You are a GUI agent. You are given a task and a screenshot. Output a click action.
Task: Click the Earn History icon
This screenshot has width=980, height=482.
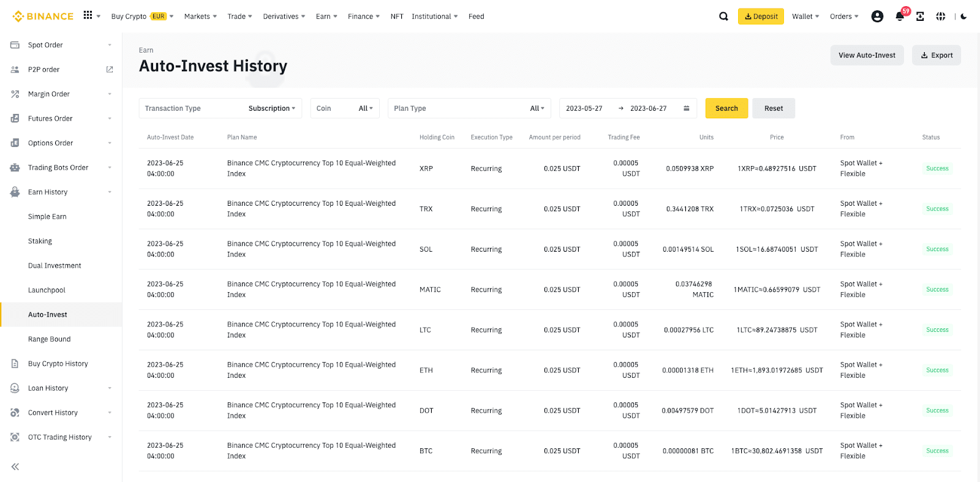[15, 192]
